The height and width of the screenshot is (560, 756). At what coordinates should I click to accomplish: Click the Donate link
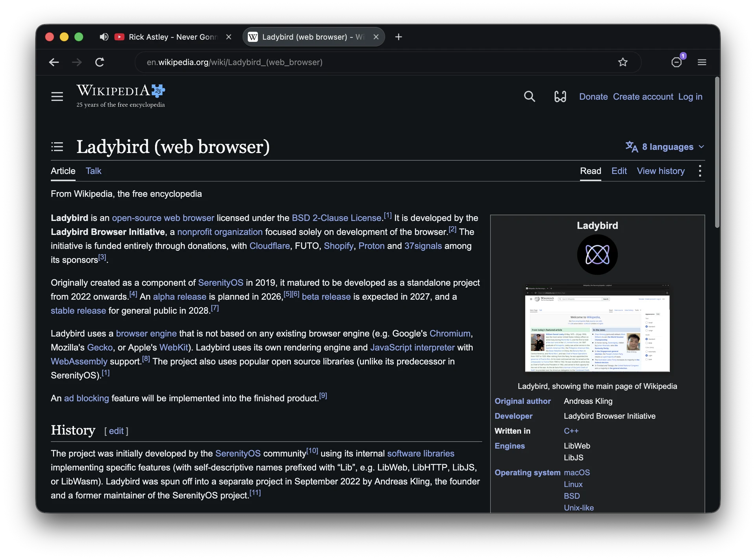pos(593,96)
